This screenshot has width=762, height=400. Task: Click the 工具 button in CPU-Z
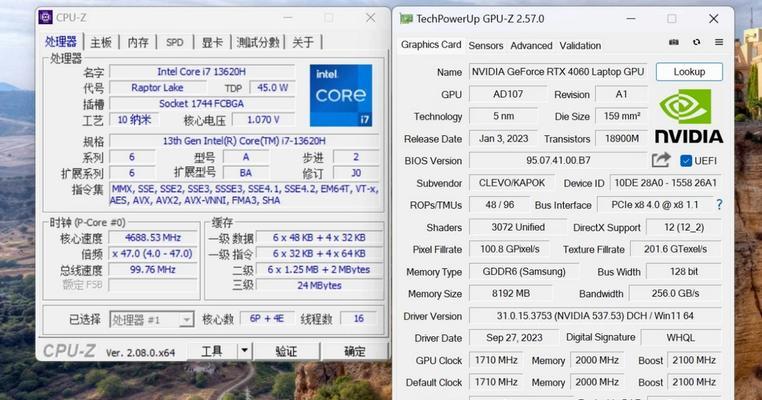pos(212,351)
